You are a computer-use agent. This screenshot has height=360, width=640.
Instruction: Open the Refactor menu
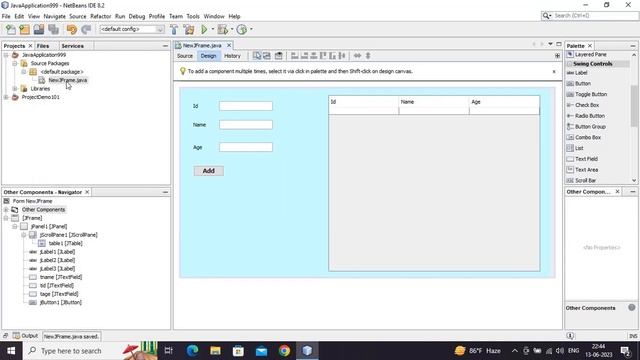100,16
